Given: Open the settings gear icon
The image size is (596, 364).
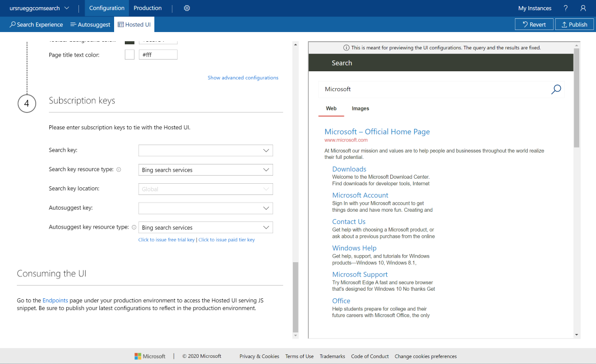Looking at the screenshot, I should pyautogui.click(x=186, y=8).
